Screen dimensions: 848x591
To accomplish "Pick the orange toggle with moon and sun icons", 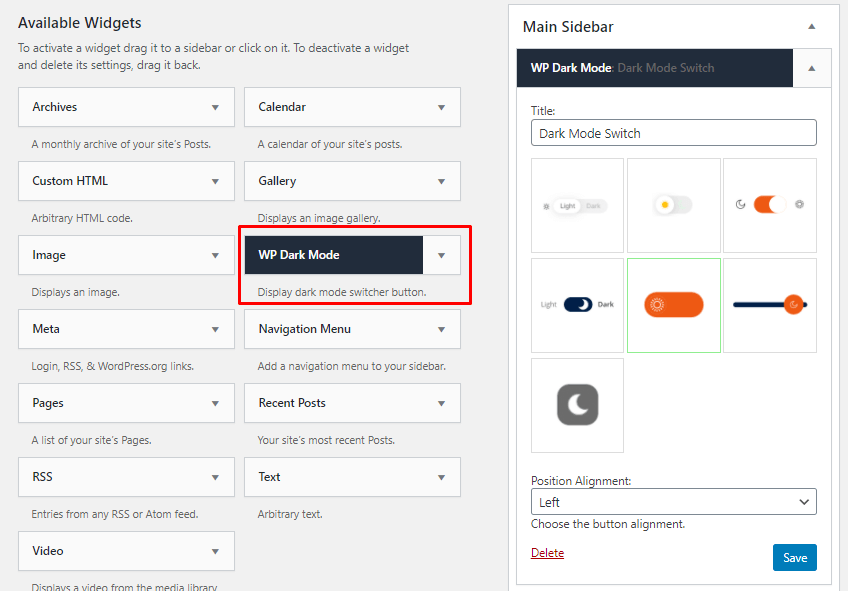I will click(x=769, y=205).
